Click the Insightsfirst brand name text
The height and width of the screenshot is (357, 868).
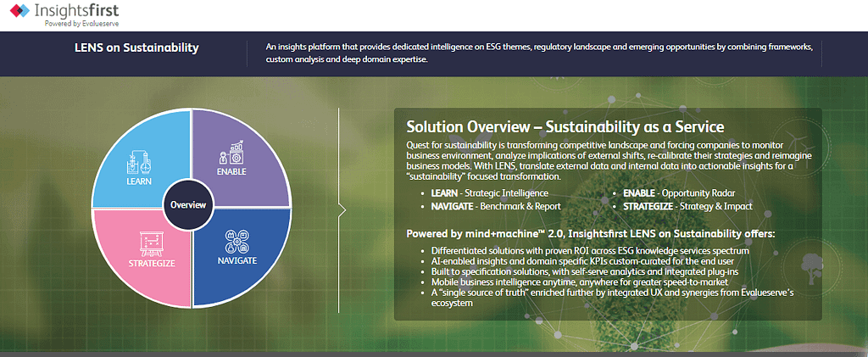(x=76, y=10)
